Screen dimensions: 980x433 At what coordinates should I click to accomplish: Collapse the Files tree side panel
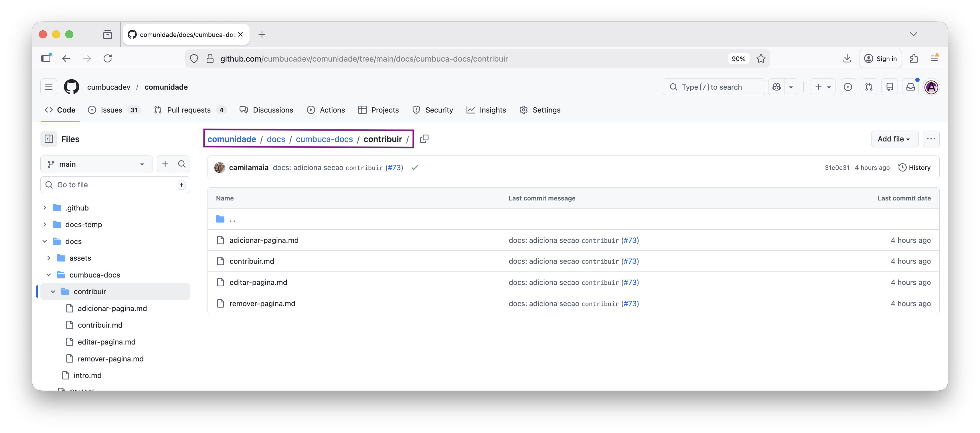tap(49, 139)
